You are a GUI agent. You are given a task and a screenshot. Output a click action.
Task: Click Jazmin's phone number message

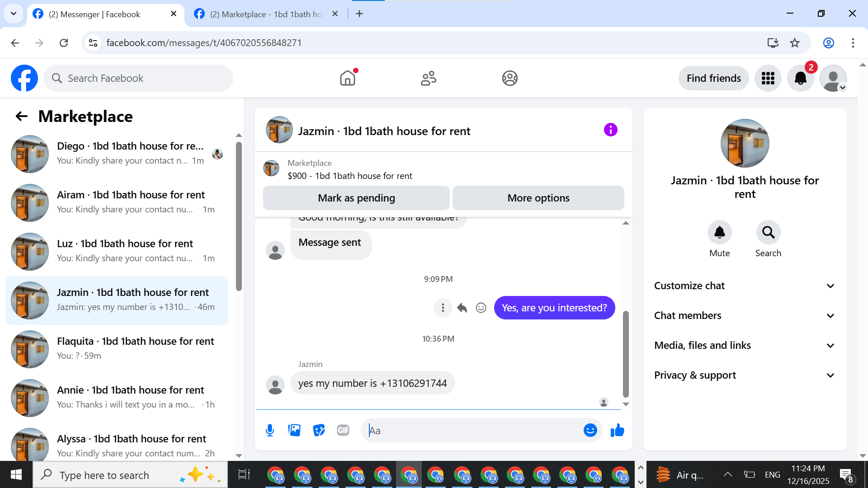pyautogui.click(x=373, y=383)
